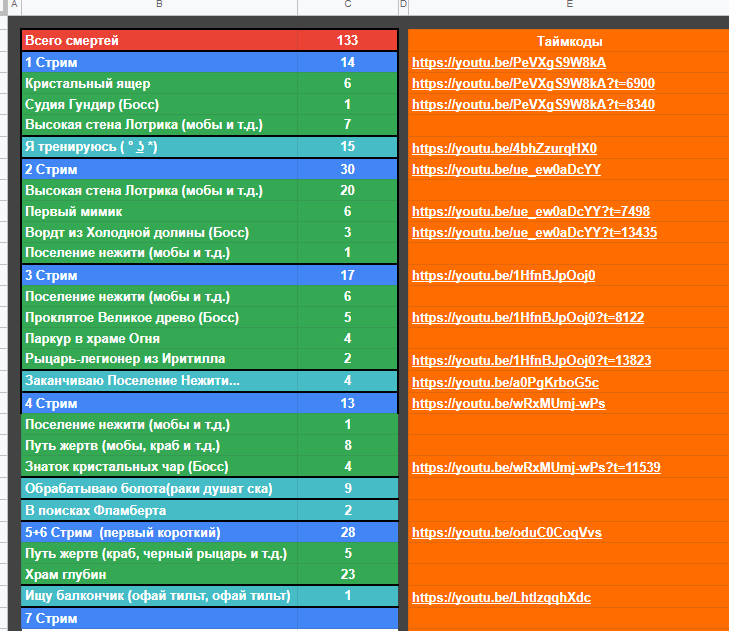The height and width of the screenshot is (631, 729).
Task: Click the youtu.be/4bhZzurqHX0 link
Action: point(504,148)
